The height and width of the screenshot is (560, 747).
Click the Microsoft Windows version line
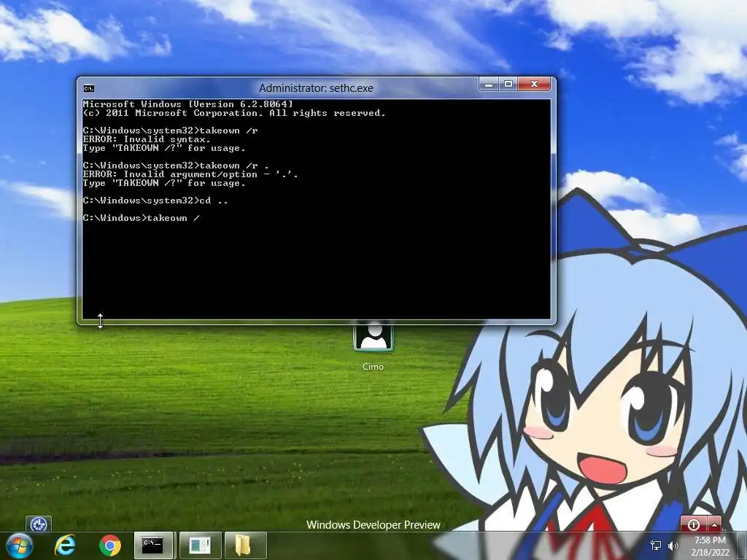coord(187,104)
